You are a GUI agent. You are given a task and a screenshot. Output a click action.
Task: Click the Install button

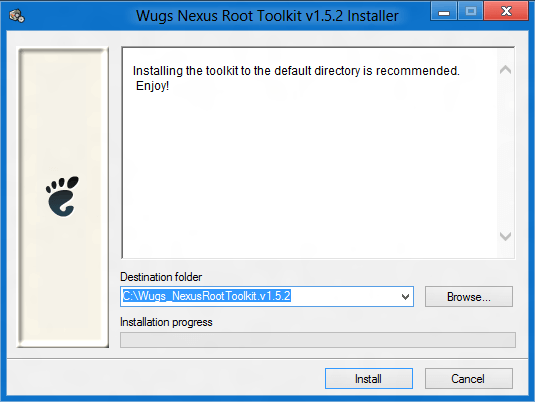tap(369, 378)
